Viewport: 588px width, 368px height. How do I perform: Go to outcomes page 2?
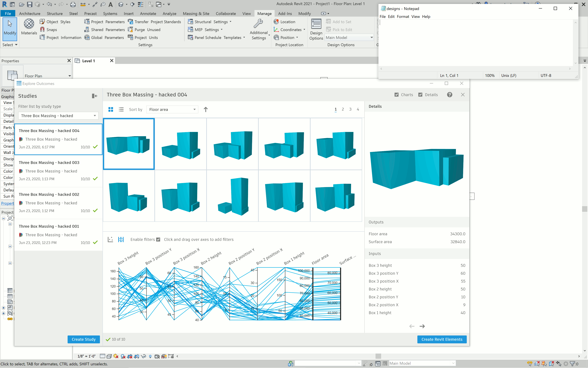tap(343, 109)
